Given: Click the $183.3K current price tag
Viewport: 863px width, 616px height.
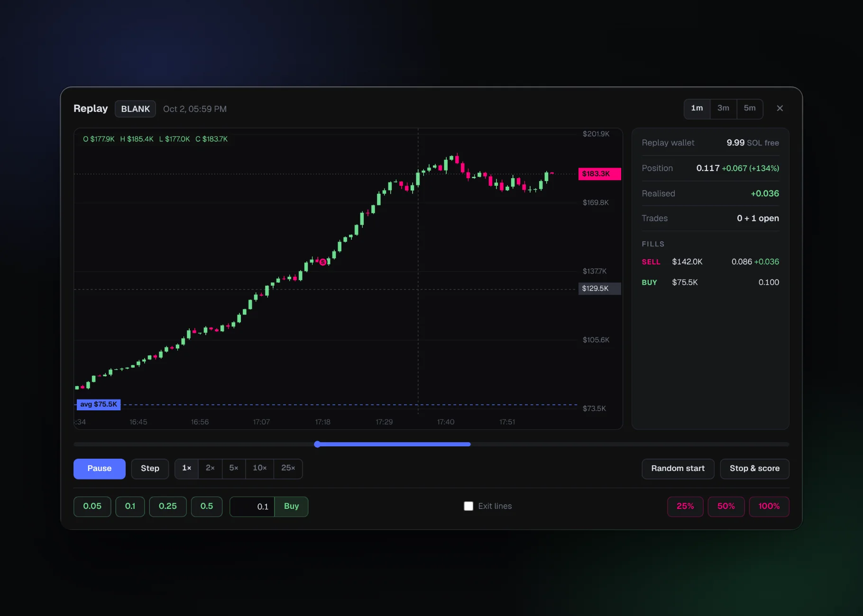Looking at the screenshot, I should pos(599,174).
